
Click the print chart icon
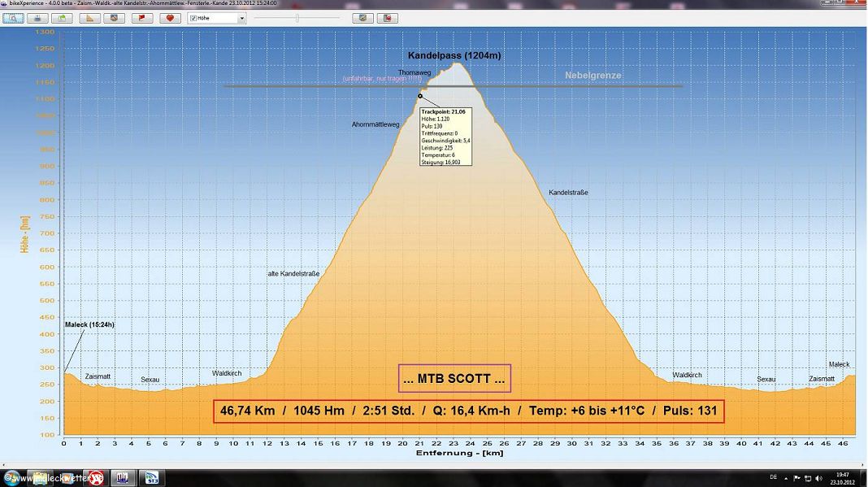[x=37, y=18]
